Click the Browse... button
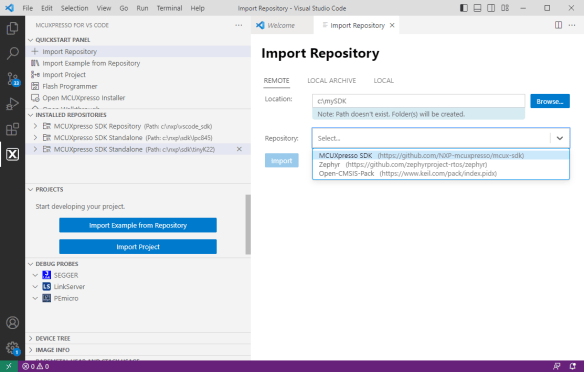The width and height of the screenshot is (584, 372). tap(550, 101)
